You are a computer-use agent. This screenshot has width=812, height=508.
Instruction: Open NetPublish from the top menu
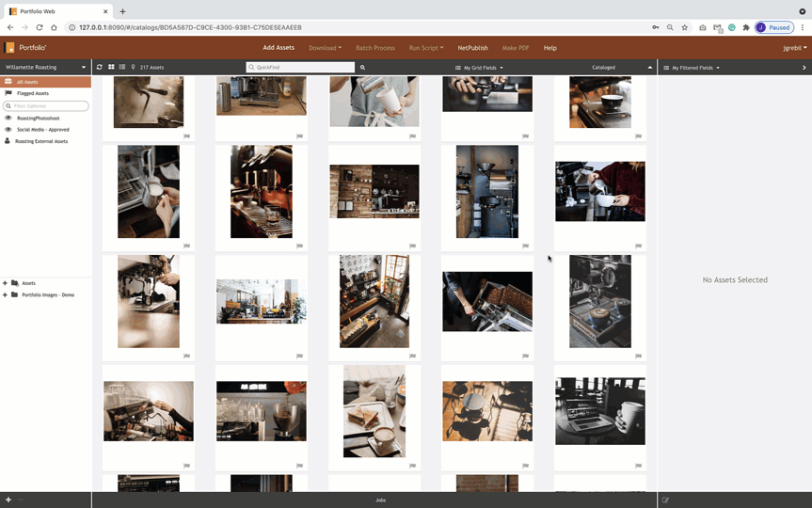pos(472,48)
